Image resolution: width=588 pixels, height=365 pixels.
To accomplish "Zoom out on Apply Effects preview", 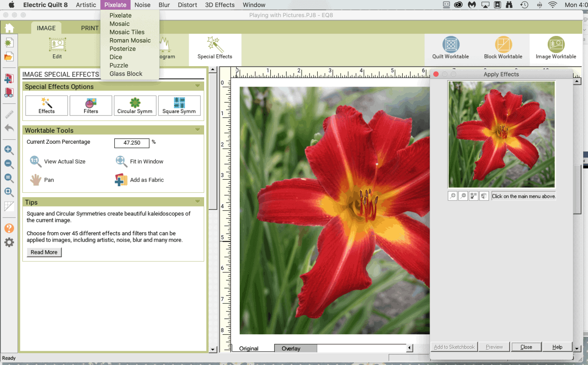I will click(x=463, y=196).
